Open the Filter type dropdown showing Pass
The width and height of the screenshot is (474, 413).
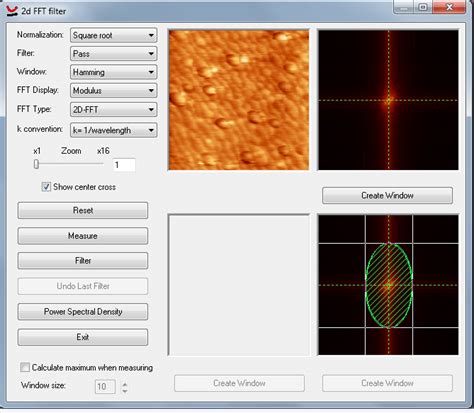point(114,54)
